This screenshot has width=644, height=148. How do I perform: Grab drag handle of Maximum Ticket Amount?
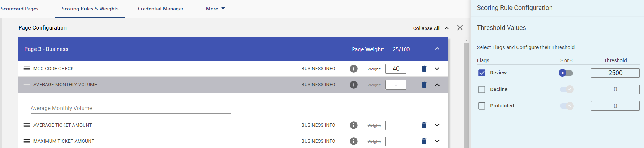tap(26, 141)
